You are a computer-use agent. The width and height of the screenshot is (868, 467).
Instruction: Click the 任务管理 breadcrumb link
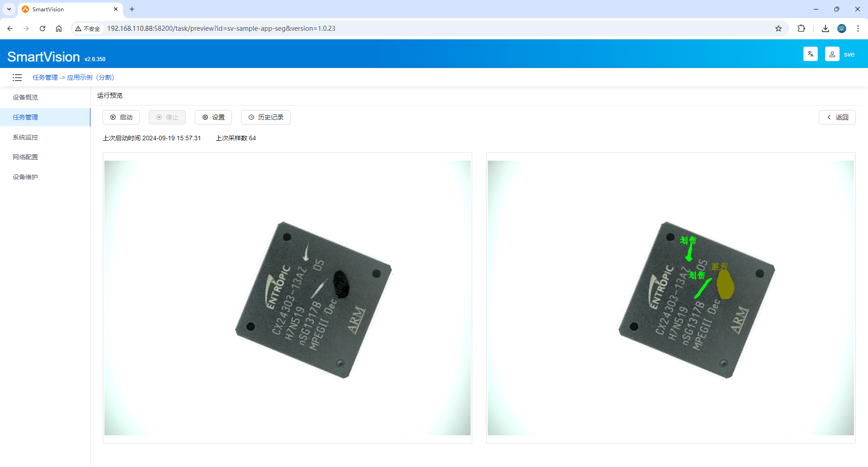point(45,77)
